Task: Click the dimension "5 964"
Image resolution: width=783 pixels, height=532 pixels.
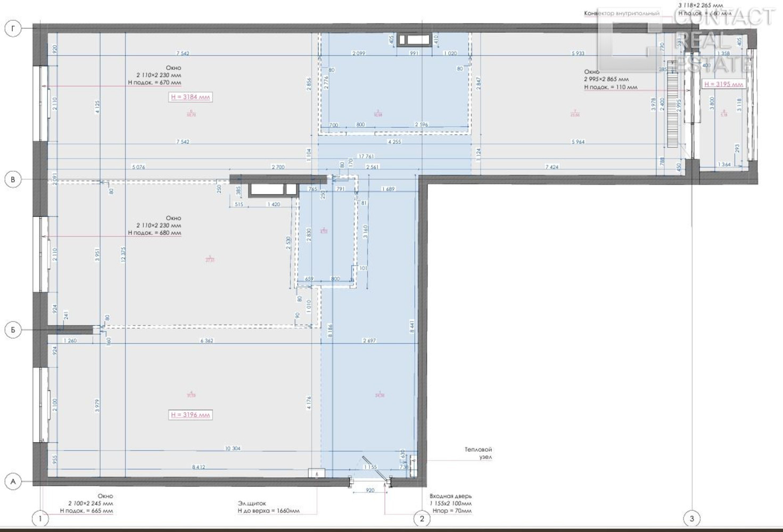Action: pyautogui.click(x=578, y=142)
